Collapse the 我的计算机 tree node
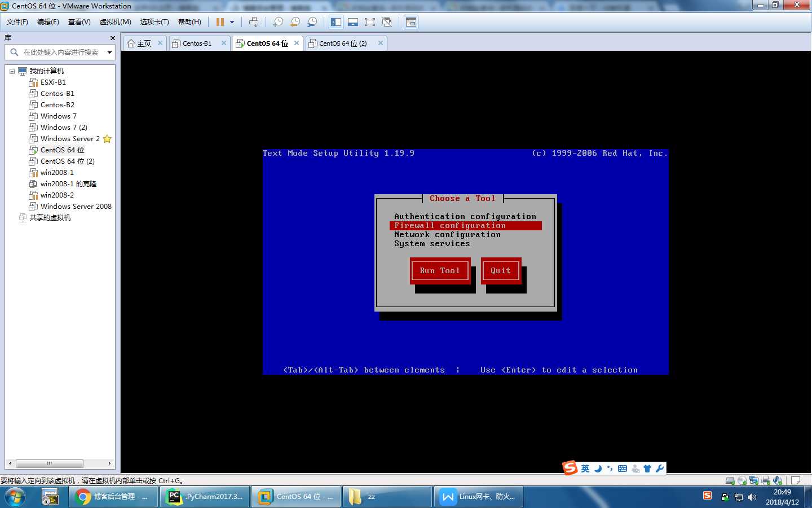 click(12, 71)
